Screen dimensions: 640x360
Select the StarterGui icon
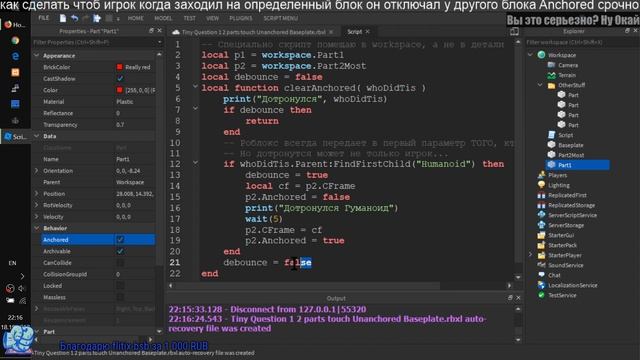(x=542, y=235)
